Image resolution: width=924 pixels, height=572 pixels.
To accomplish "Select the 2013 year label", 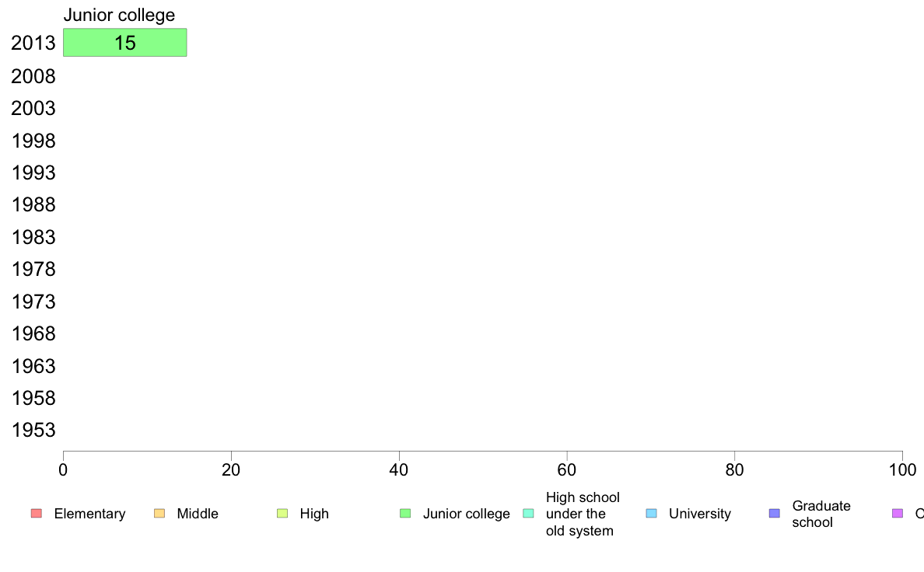I will coord(33,43).
